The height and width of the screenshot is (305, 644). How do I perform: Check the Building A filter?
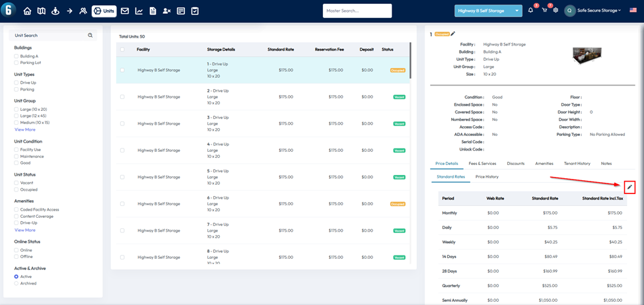tap(17, 56)
